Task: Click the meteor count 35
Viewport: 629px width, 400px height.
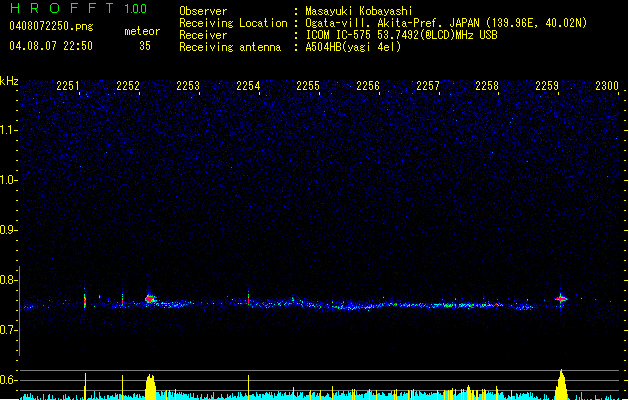Action: click(x=145, y=46)
